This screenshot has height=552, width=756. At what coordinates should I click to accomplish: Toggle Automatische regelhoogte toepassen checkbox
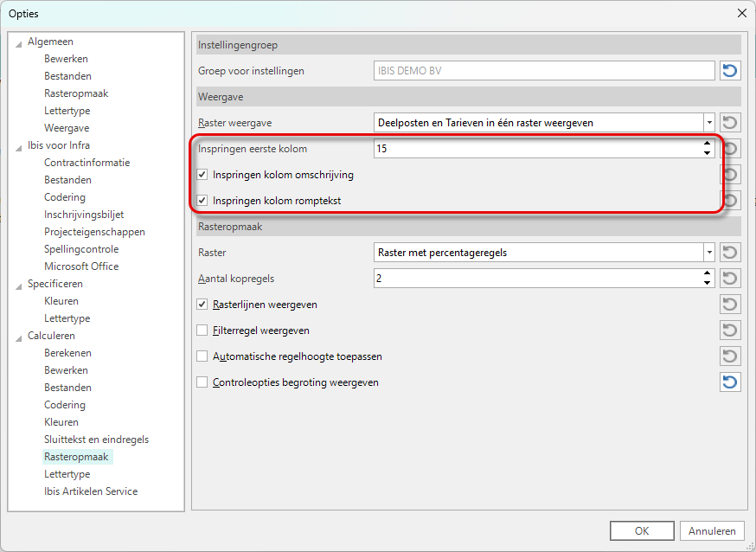[x=202, y=356]
